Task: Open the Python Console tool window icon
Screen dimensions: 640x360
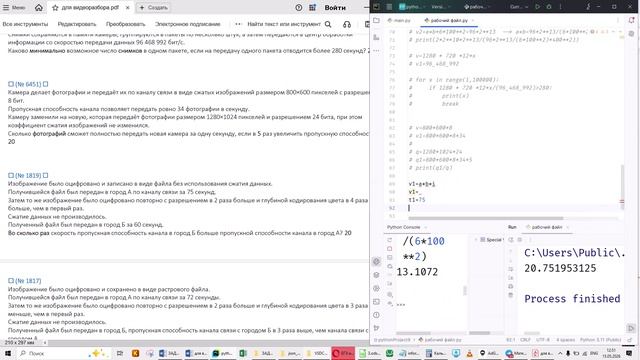Action: coord(376,262)
